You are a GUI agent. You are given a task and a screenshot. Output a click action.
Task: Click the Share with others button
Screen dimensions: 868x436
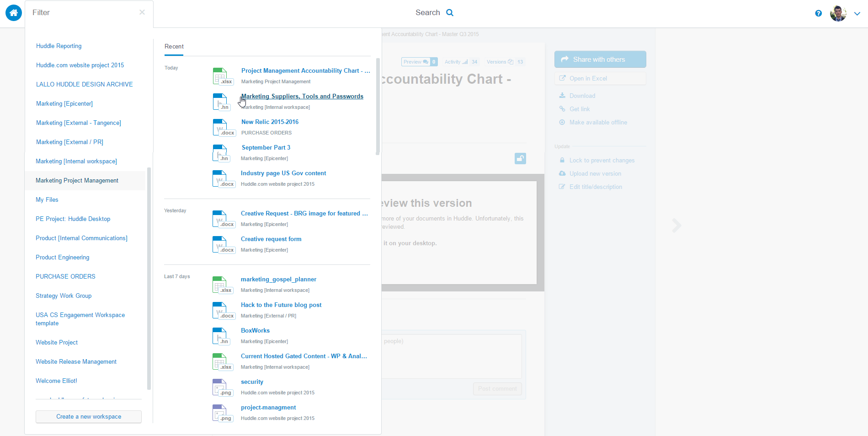(600, 59)
